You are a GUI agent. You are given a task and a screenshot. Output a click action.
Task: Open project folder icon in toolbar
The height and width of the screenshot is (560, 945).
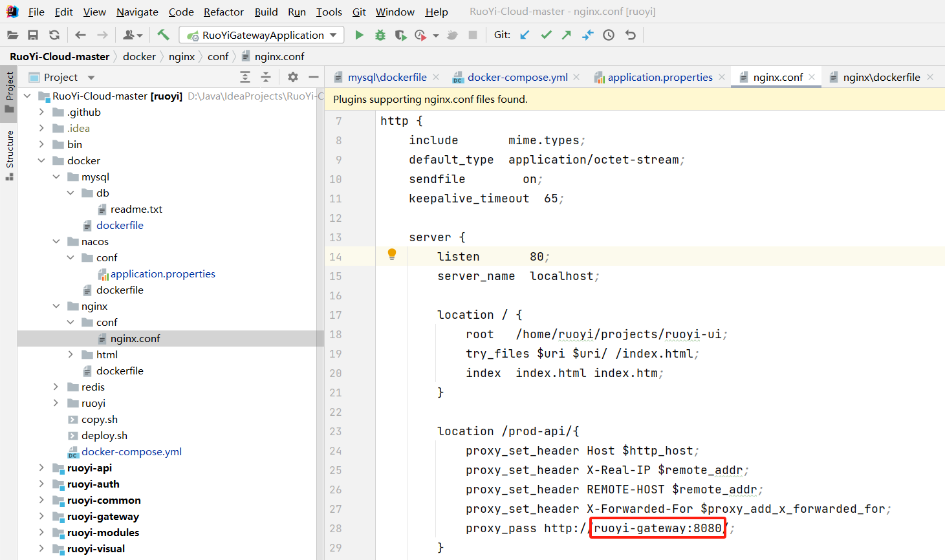(x=12, y=35)
